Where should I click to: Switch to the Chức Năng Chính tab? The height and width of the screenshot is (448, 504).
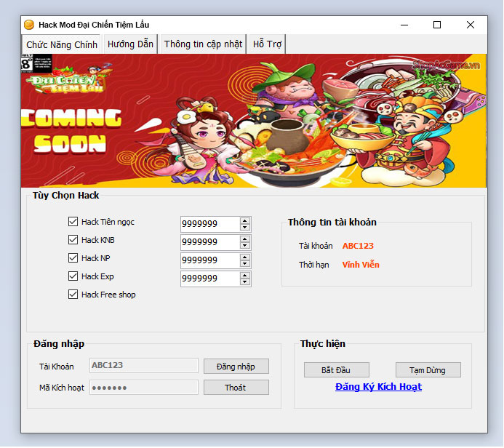[61, 44]
